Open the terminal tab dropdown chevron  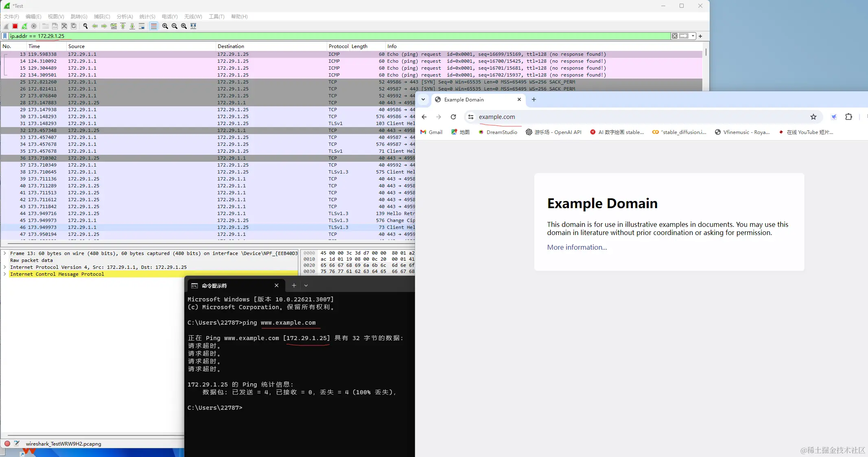pos(306,285)
